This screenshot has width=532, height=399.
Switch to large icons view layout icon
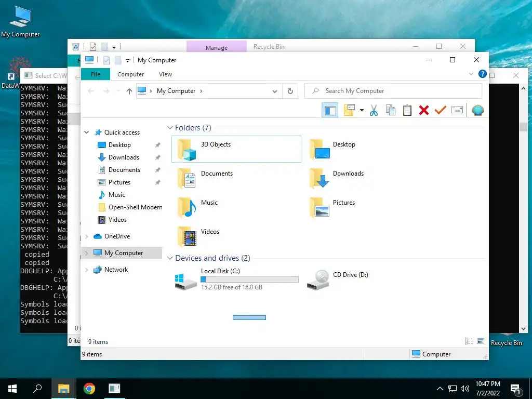tap(481, 341)
